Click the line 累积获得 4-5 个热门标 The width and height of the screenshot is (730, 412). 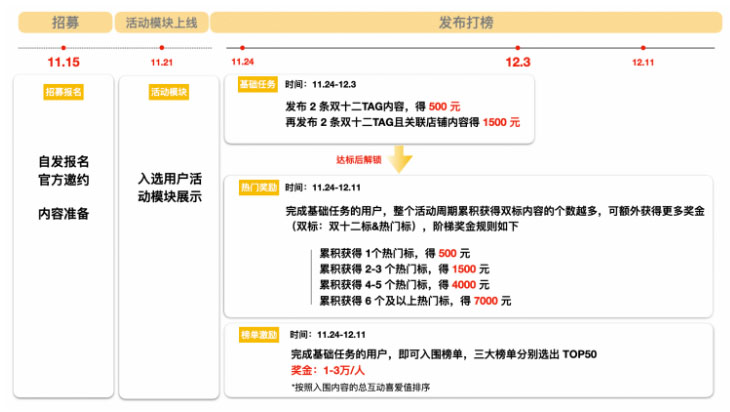[x=404, y=285]
